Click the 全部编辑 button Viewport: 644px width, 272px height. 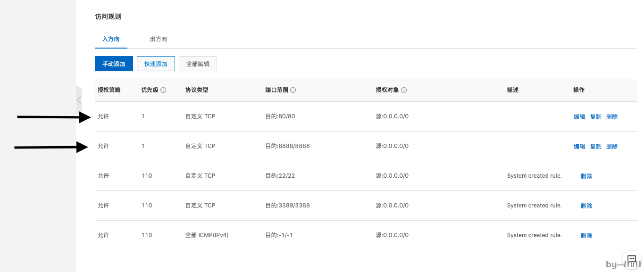click(x=198, y=64)
